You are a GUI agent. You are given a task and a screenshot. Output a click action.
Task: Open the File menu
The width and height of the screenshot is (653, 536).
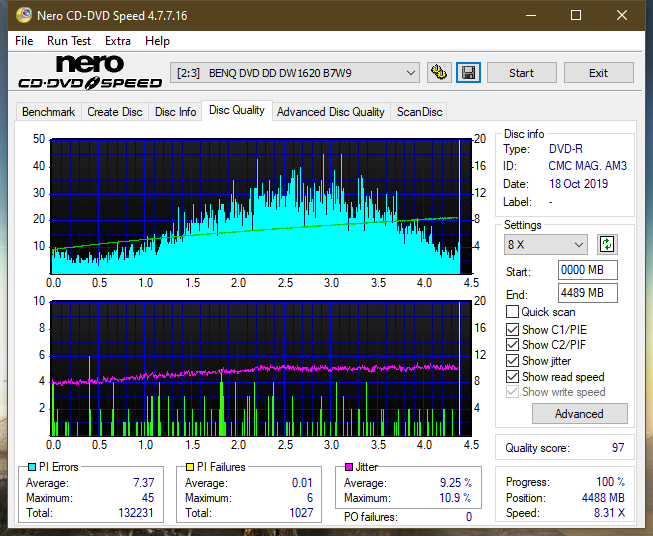24,41
